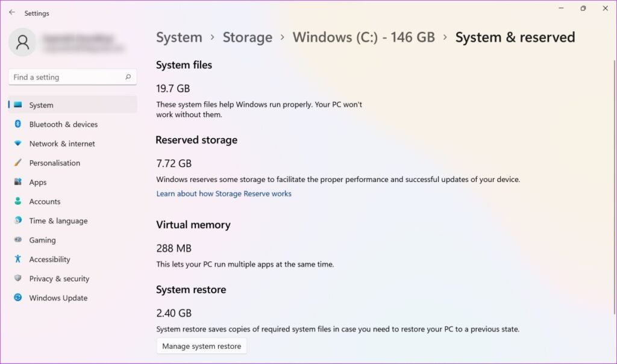Go to System in the breadcrumb
The width and height of the screenshot is (617, 364).
[x=178, y=37]
